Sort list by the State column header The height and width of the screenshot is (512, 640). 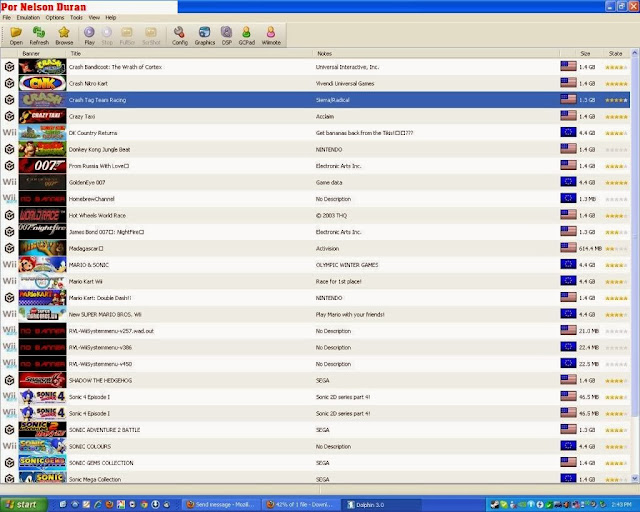(616, 53)
